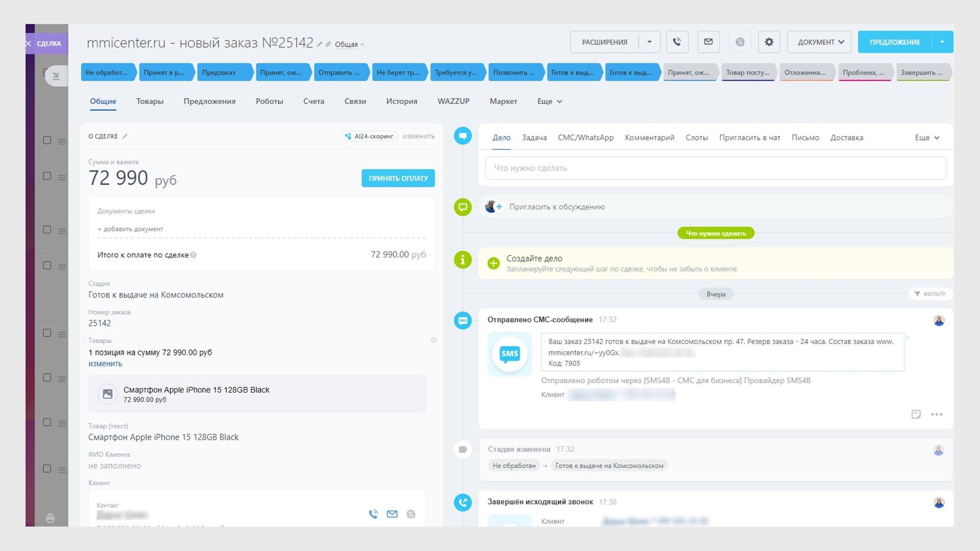Open the settings gear icon in header
980x551 pixels.
click(769, 42)
